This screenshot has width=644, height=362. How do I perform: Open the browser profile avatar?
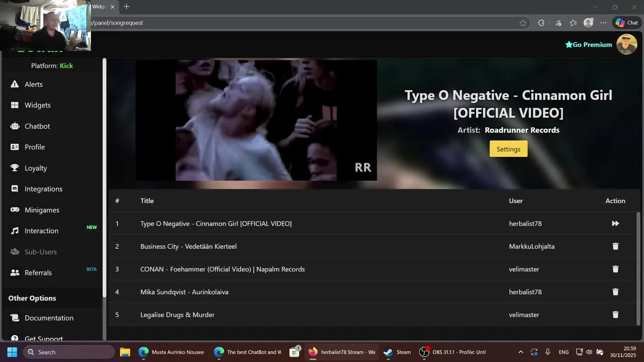(588, 23)
